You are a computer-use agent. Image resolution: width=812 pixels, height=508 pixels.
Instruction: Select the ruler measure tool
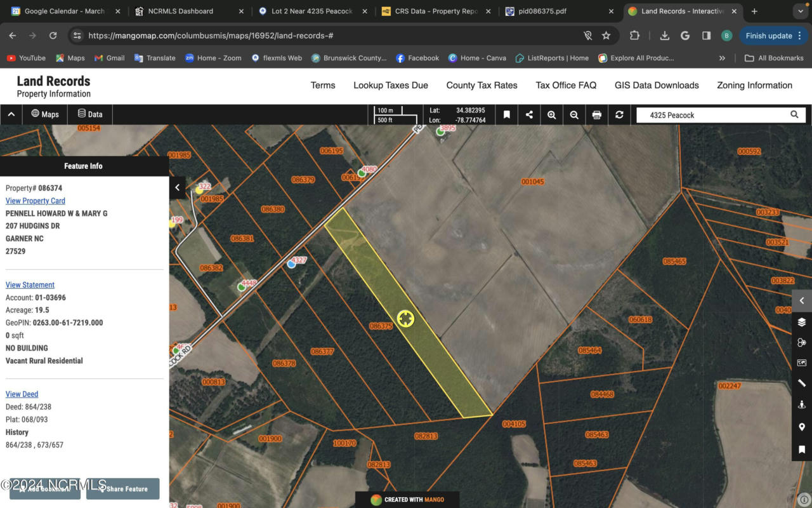point(802,383)
